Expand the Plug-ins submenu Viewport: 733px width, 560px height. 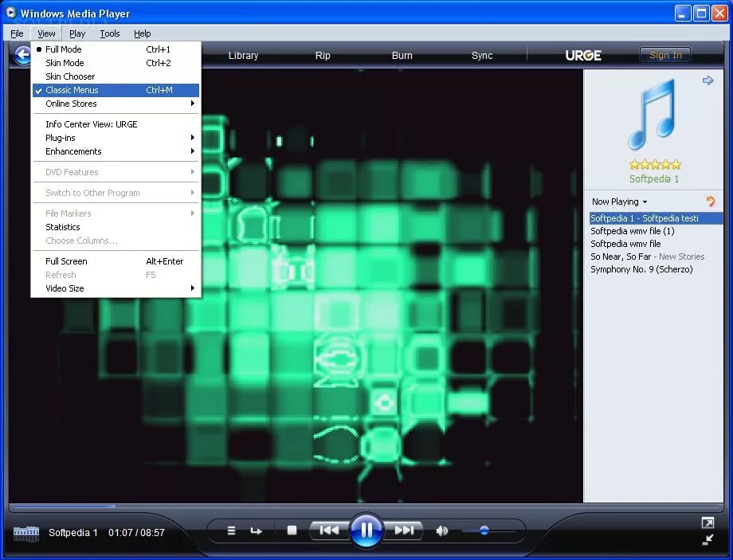click(x=116, y=138)
